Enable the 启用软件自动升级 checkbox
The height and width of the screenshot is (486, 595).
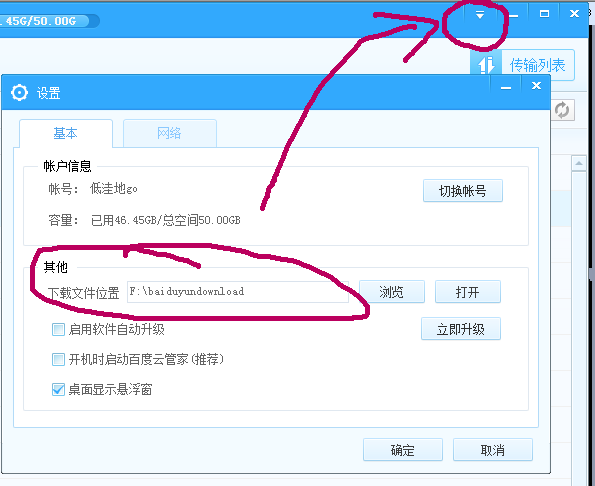click(58, 329)
